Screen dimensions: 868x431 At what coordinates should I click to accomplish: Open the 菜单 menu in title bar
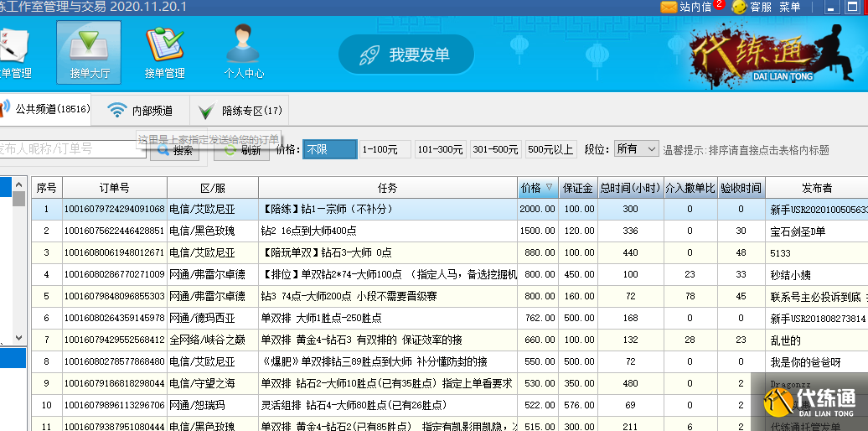(789, 7)
